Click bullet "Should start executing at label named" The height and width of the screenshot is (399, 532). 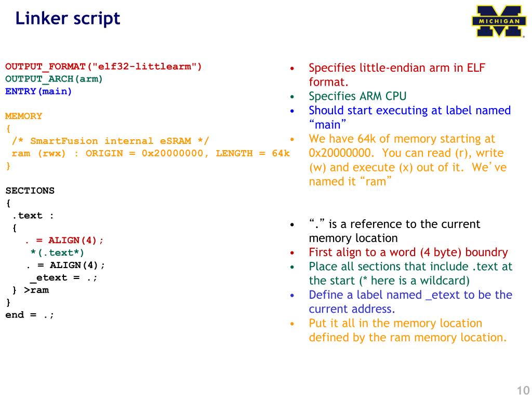(x=409, y=117)
